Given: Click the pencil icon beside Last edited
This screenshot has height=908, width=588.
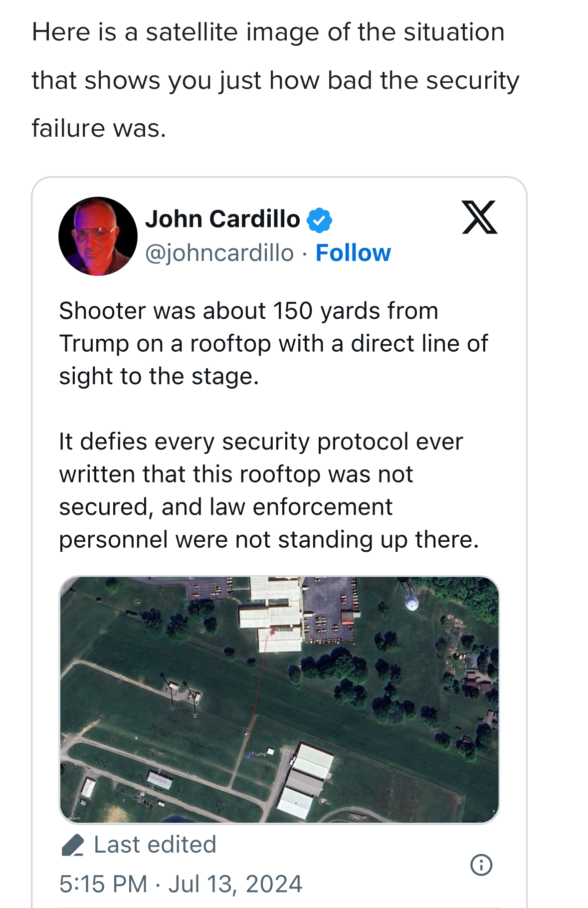Looking at the screenshot, I should click(x=72, y=845).
